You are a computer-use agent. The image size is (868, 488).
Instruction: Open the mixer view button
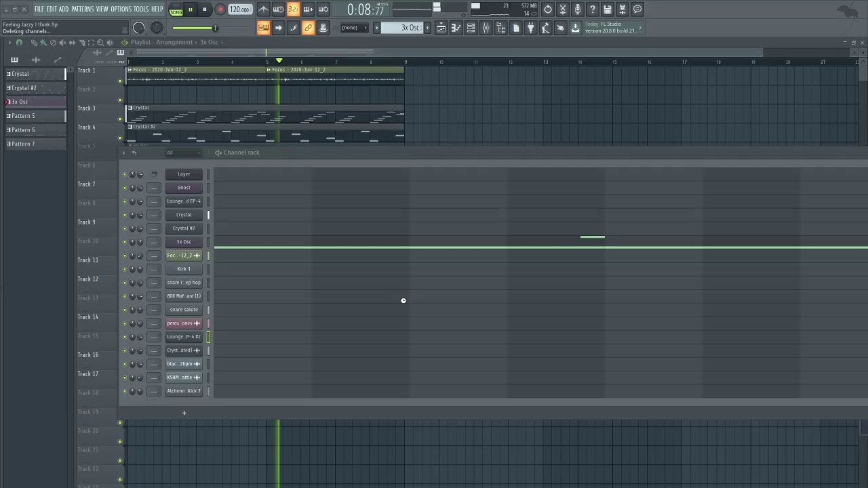[486, 28]
